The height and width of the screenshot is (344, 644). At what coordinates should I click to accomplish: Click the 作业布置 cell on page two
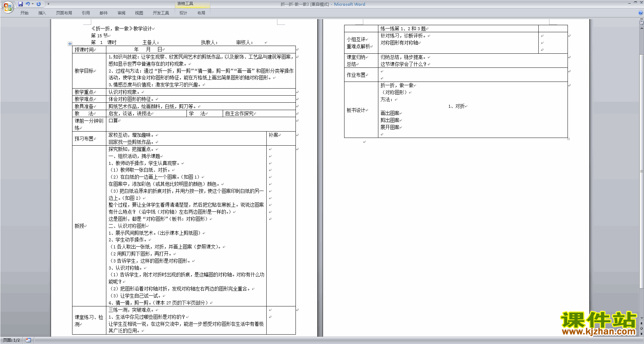click(x=361, y=75)
